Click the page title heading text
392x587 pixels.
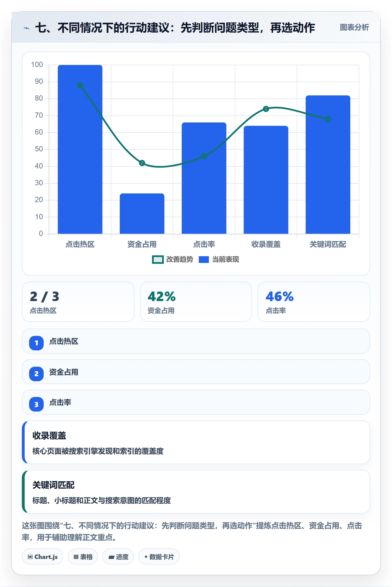tap(175, 28)
